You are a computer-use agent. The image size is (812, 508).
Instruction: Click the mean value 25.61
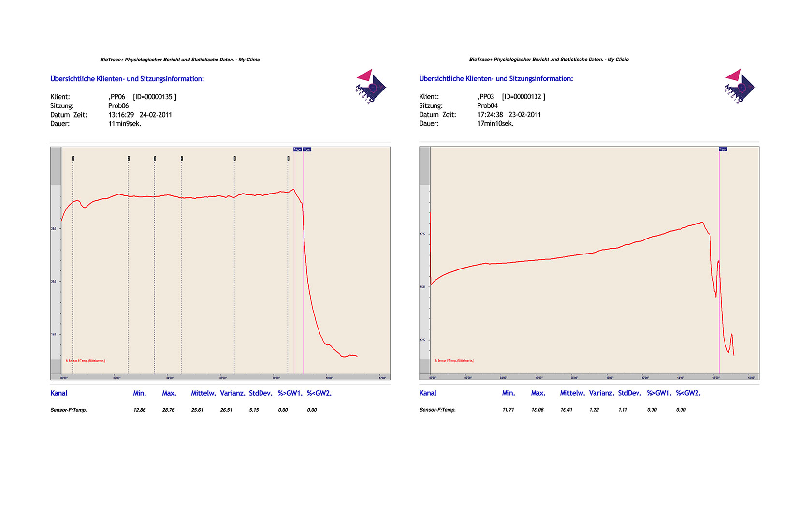[197, 410]
